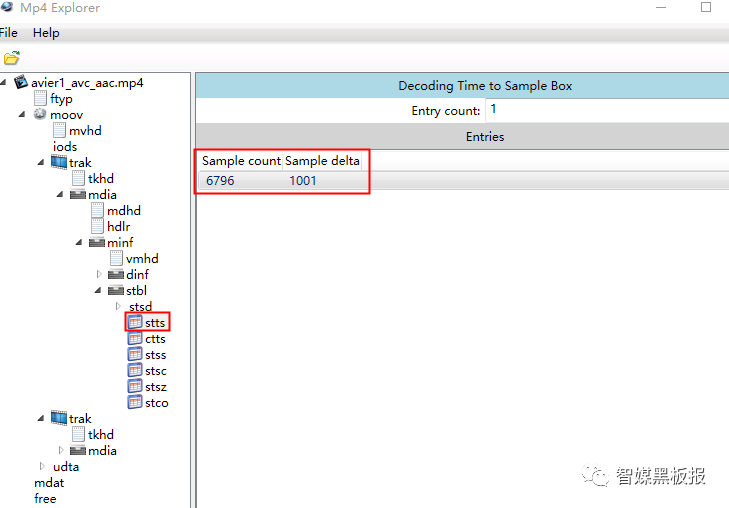
Task: Select the ctts table box
Action: coord(155,339)
